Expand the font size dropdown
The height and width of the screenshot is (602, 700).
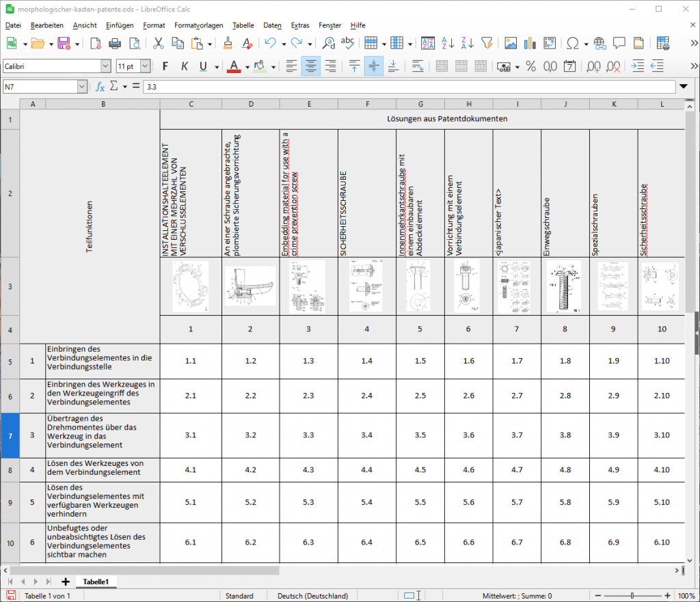coord(146,66)
